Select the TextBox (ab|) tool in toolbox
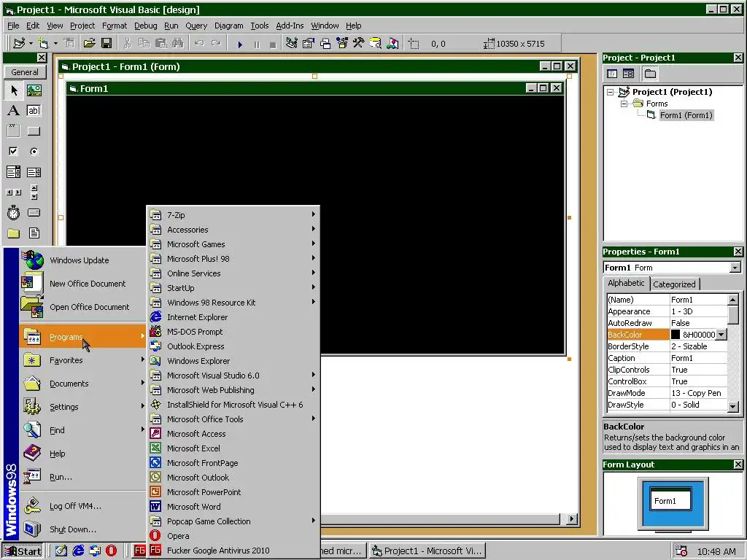This screenshot has width=747, height=560. 34,111
